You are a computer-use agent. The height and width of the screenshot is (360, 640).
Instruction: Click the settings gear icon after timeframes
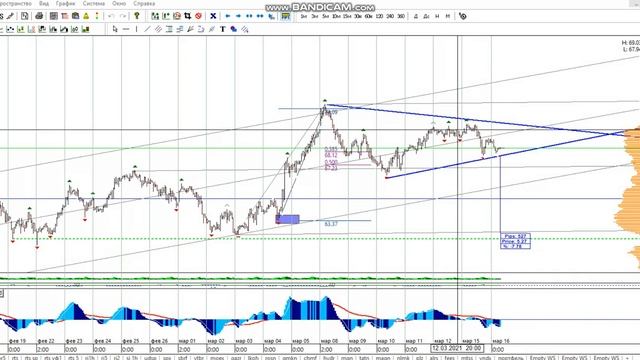pos(462,16)
